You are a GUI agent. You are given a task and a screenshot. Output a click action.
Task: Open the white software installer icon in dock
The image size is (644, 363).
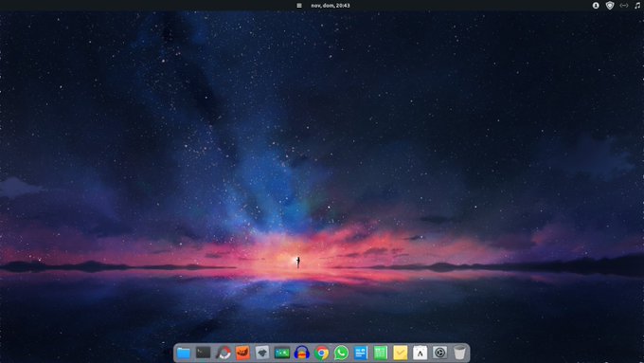tap(420, 353)
